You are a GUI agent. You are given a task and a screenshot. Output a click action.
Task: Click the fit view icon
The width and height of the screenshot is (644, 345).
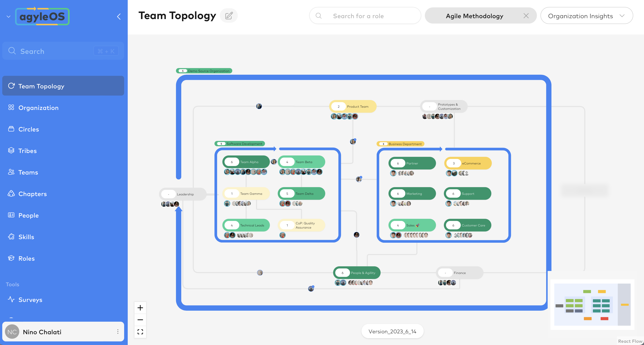140,332
